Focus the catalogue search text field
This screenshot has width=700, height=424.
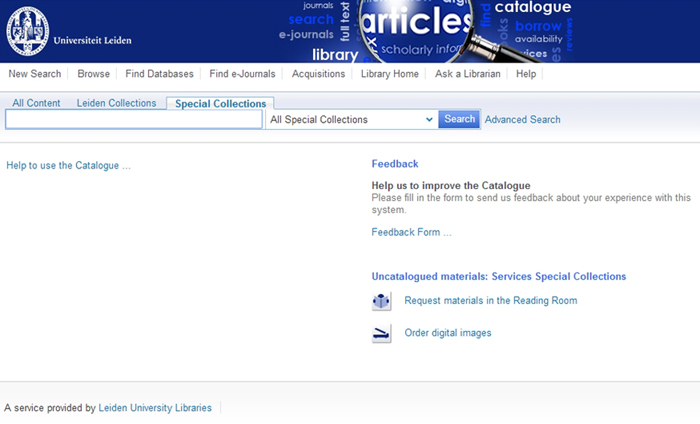point(134,120)
